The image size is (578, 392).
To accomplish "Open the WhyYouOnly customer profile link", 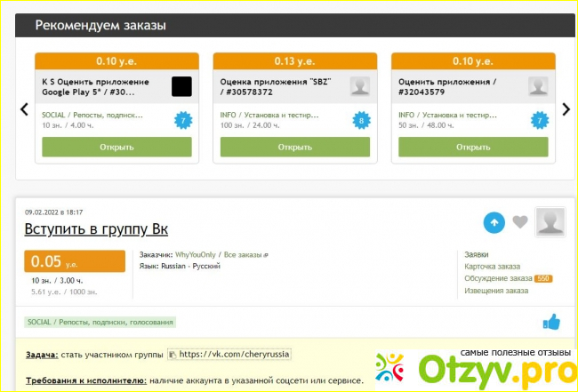I will pos(196,254).
